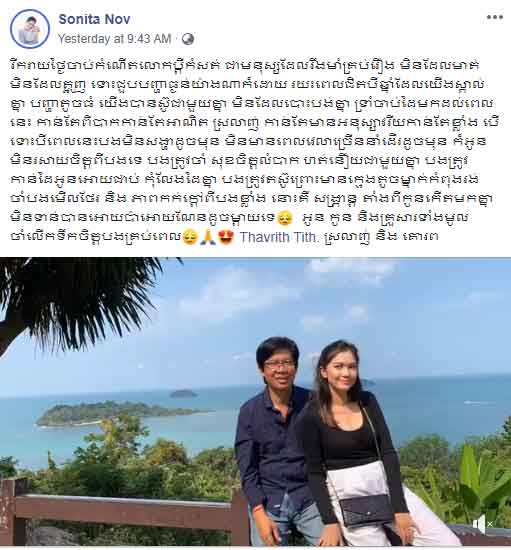
Task: Click the Yesterday at 9:43 AM timestamp
Action: pos(114,39)
